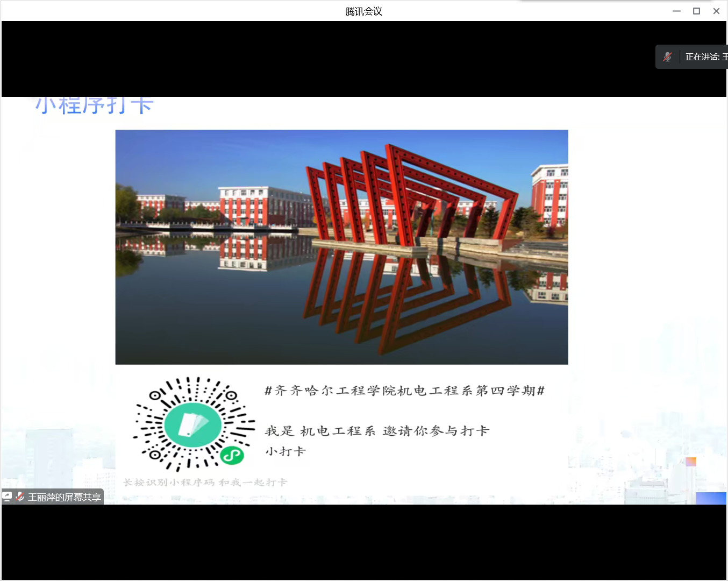Click the 小程序打卡 slide heading
The image size is (728, 581).
95,105
